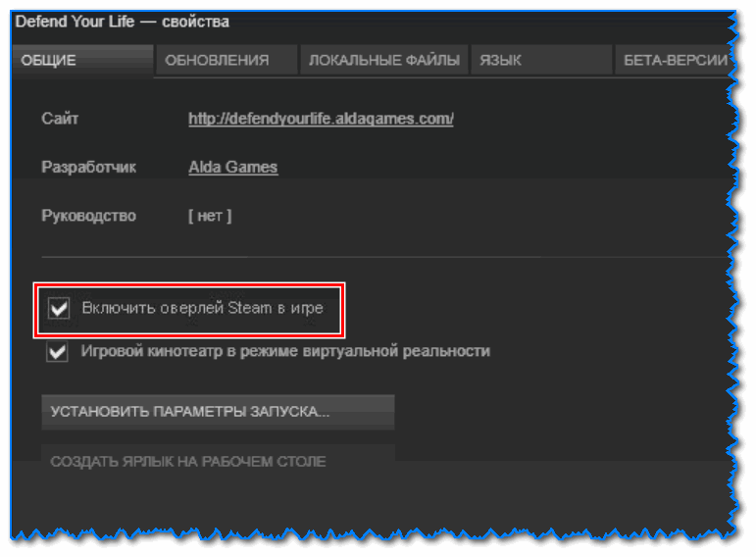Toggle the VR game theater checkbox
This screenshot has width=756, height=557.
pyautogui.click(x=58, y=351)
